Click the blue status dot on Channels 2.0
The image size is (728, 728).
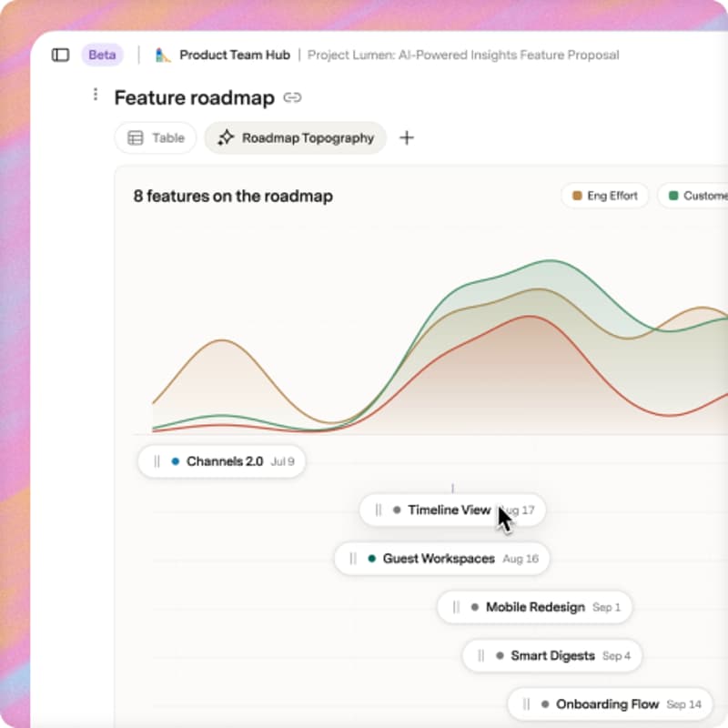(x=176, y=461)
